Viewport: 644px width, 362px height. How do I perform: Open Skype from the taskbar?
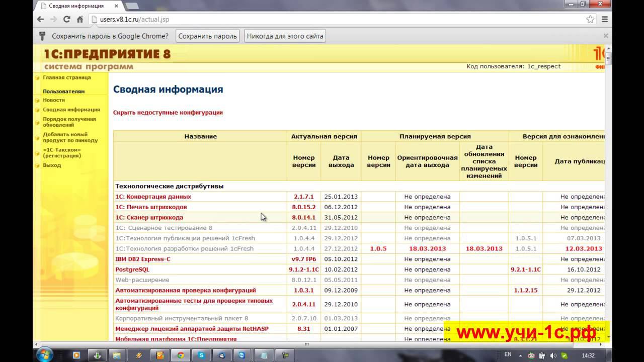click(x=201, y=355)
